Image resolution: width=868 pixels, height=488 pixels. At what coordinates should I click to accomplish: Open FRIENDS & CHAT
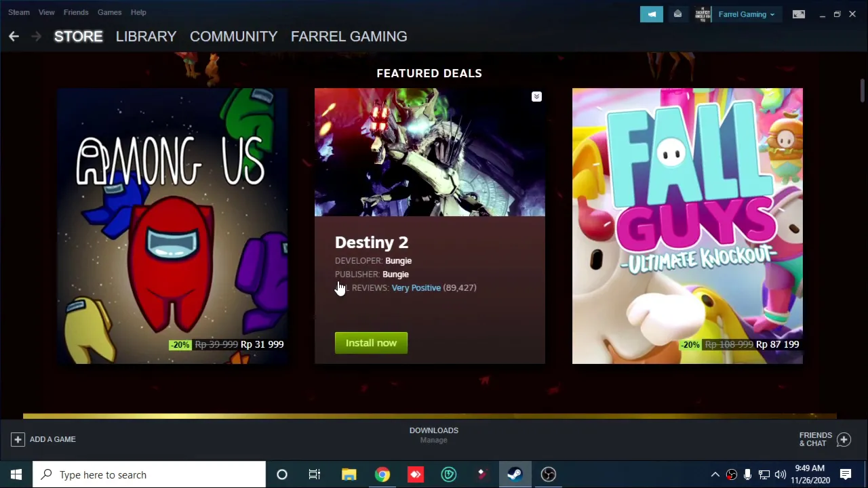[x=815, y=439]
